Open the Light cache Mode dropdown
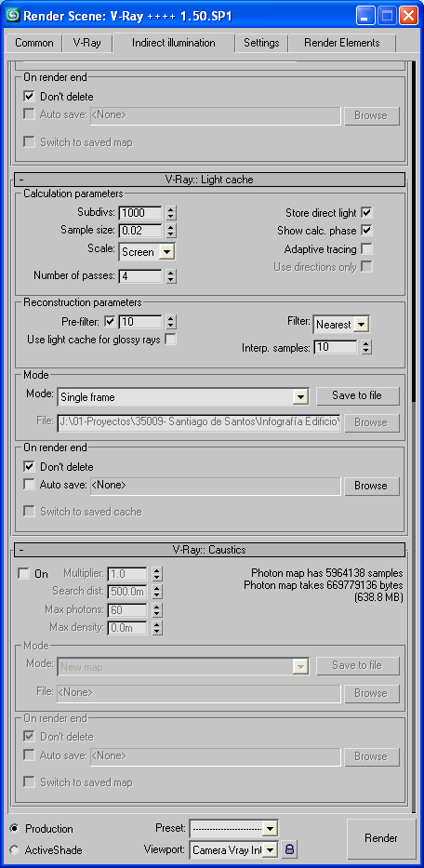 pyautogui.click(x=182, y=396)
